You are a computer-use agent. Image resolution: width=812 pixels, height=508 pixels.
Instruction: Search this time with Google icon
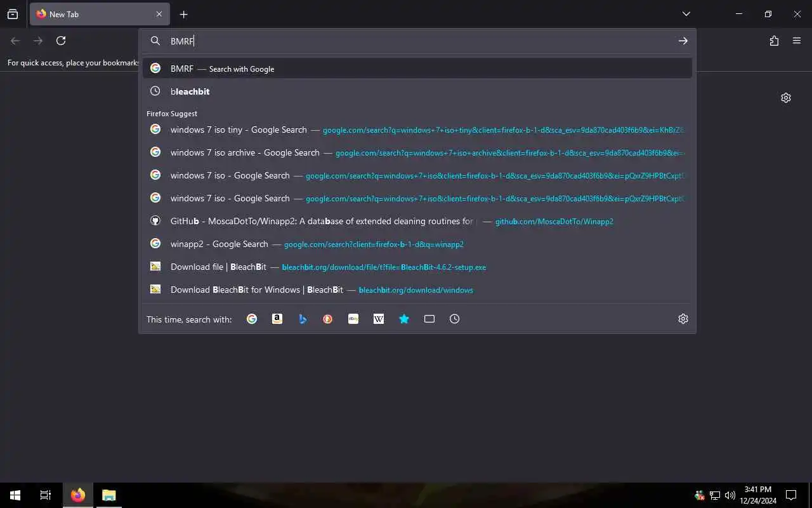252,319
